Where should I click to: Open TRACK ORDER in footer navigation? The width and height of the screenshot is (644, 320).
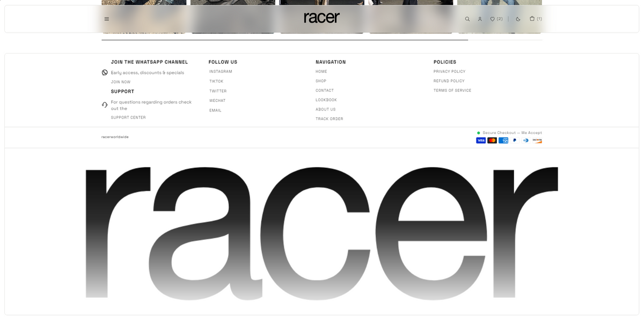coord(330,119)
